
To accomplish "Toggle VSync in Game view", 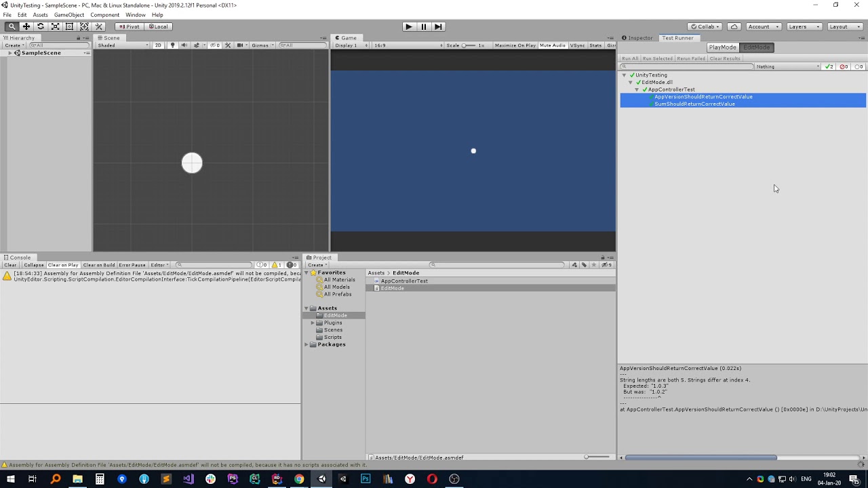I will pyautogui.click(x=578, y=45).
